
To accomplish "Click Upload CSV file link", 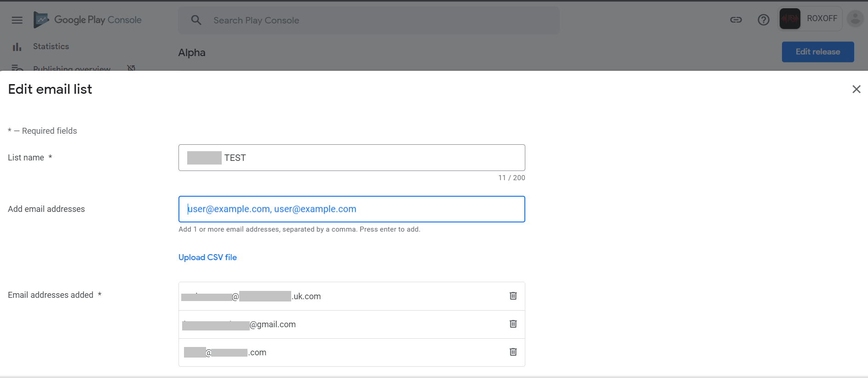I will 207,257.
